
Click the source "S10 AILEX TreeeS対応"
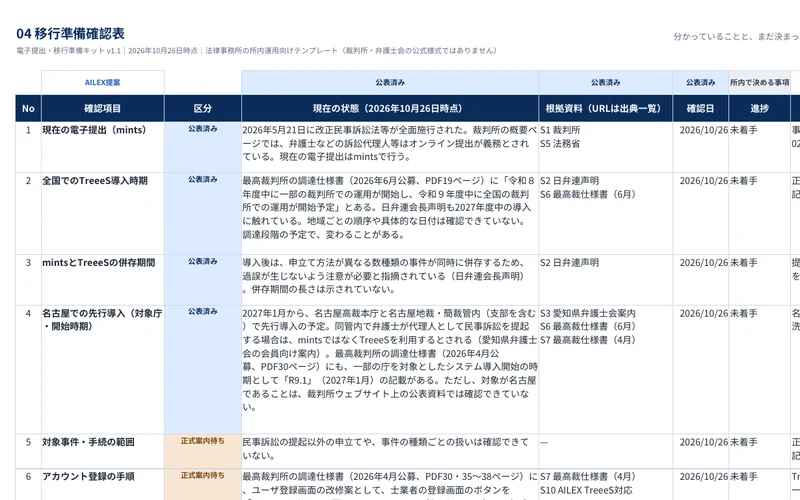(586, 490)
